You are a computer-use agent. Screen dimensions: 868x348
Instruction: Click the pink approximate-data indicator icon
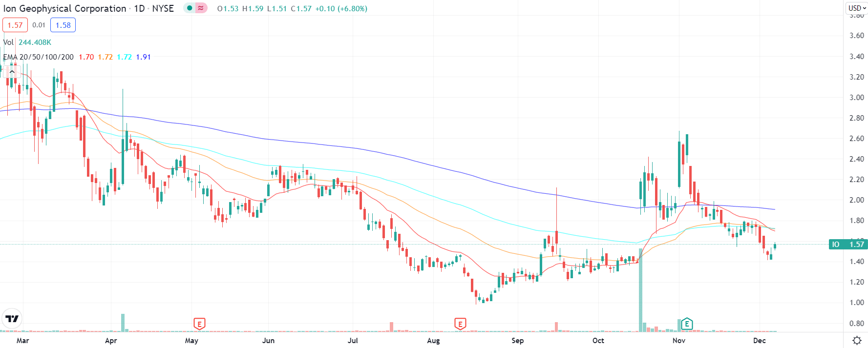click(201, 8)
